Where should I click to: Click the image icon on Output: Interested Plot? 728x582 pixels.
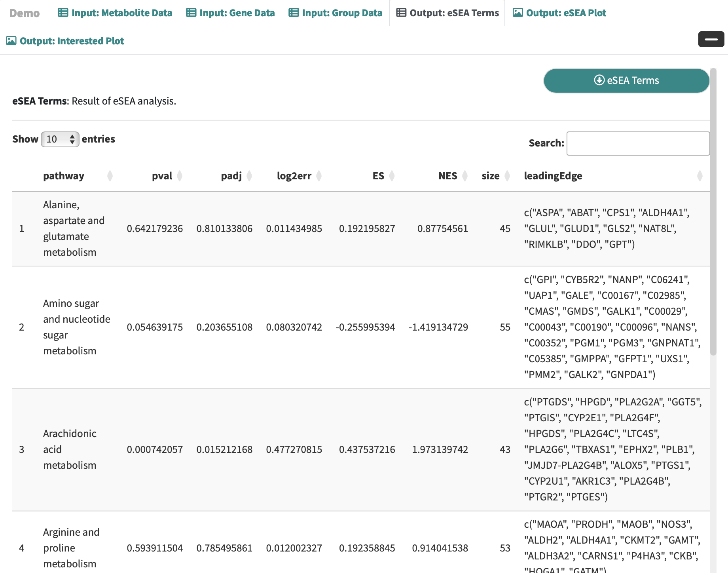tap(11, 41)
